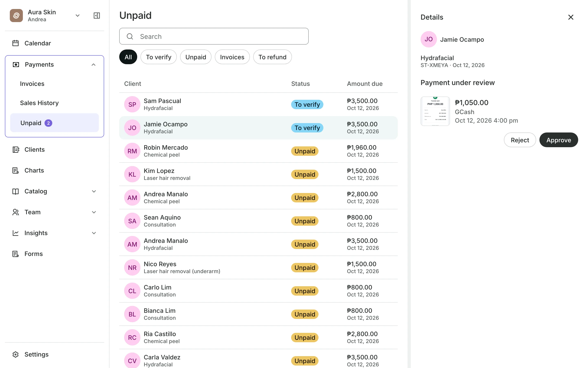Click the KL avatar for Kim Lopez
This screenshot has width=588, height=368.
(x=132, y=174)
